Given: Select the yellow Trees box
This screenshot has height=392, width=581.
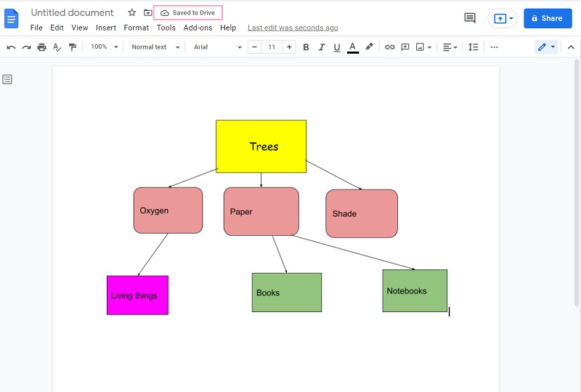Looking at the screenshot, I should pos(261,147).
